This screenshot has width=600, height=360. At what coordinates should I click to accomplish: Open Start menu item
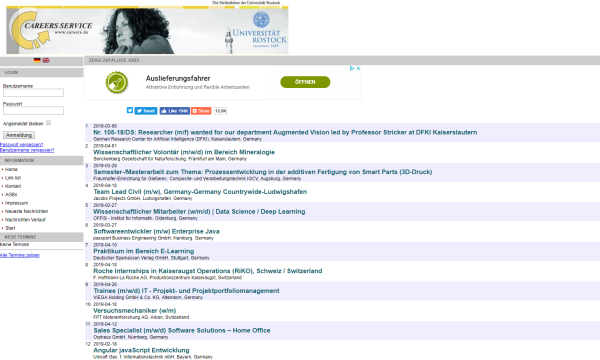click(x=10, y=228)
